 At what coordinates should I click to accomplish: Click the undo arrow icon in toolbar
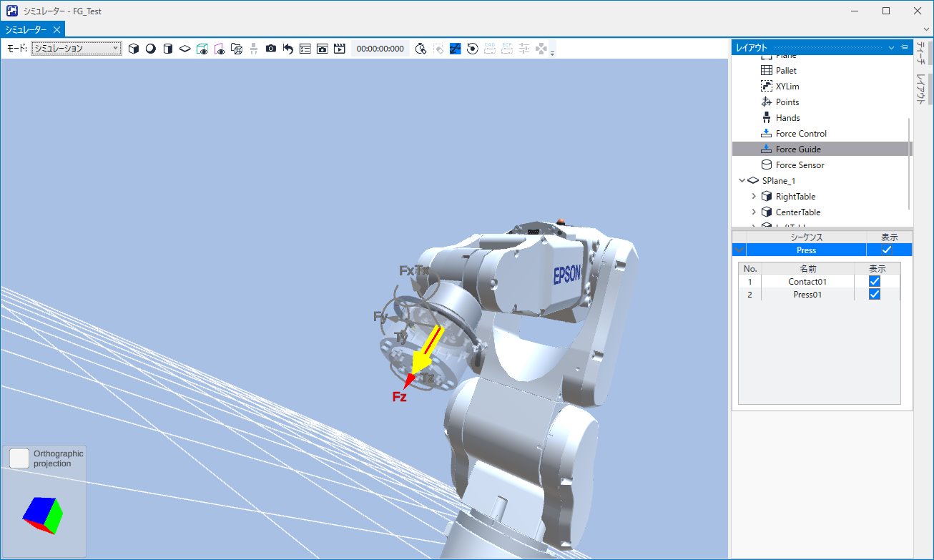tap(288, 49)
